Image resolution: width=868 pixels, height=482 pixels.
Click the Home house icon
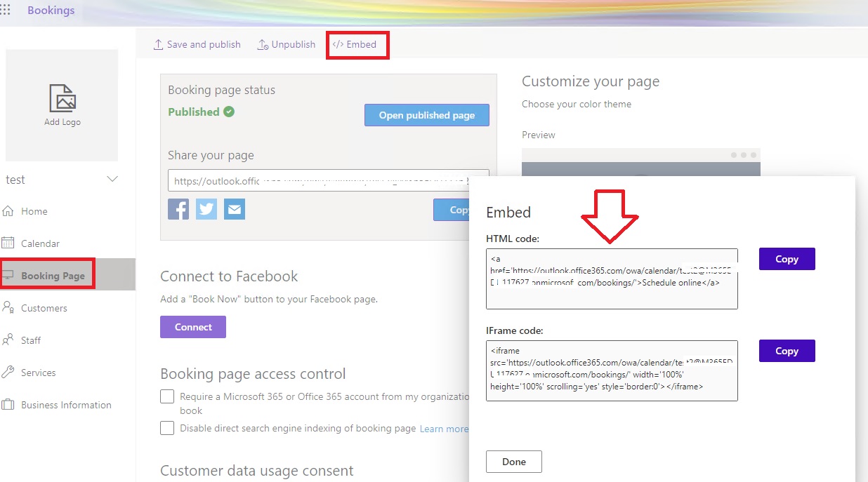8,210
